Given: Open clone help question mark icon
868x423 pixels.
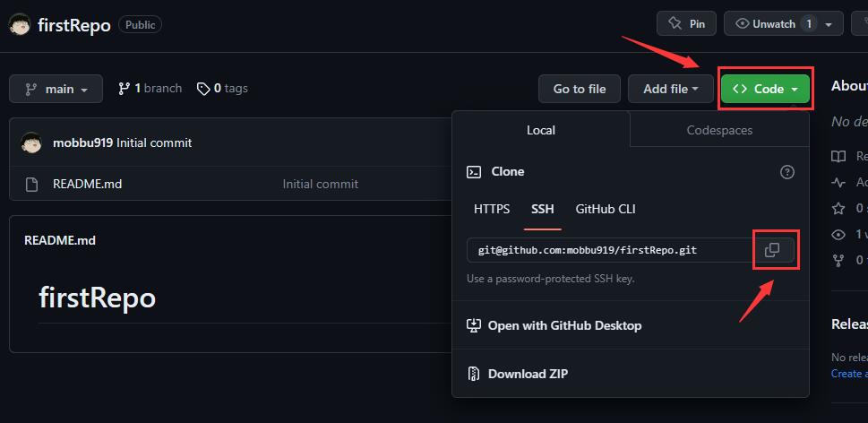Looking at the screenshot, I should pos(786,172).
